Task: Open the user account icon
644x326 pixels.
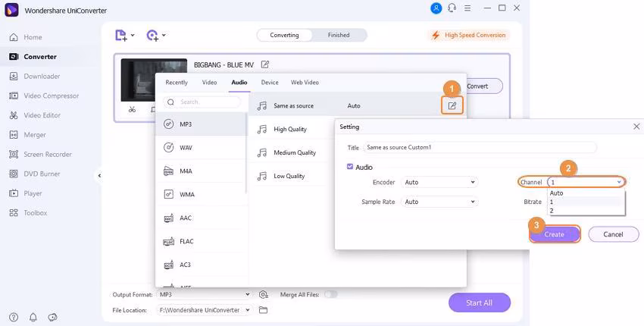Action: point(436,8)
